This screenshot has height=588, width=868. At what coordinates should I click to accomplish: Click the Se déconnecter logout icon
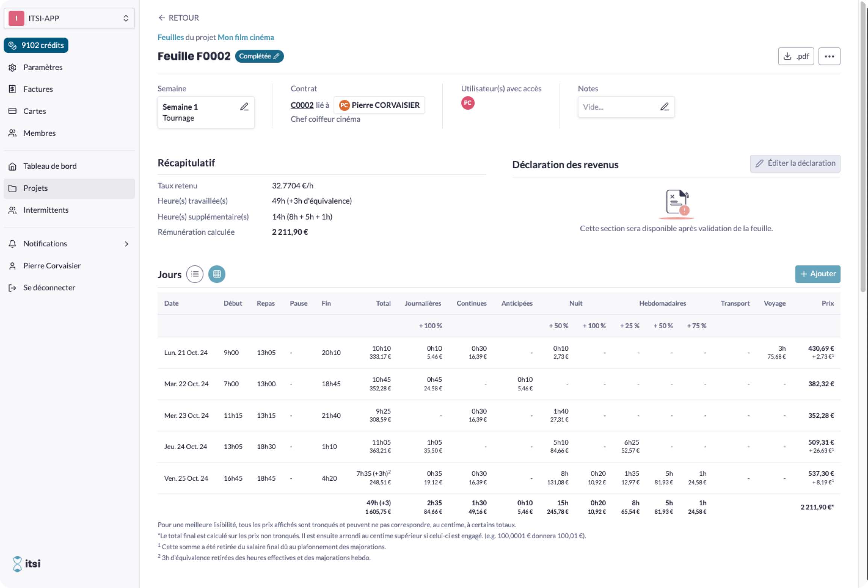pyautogui.click(x=12, y=288)
